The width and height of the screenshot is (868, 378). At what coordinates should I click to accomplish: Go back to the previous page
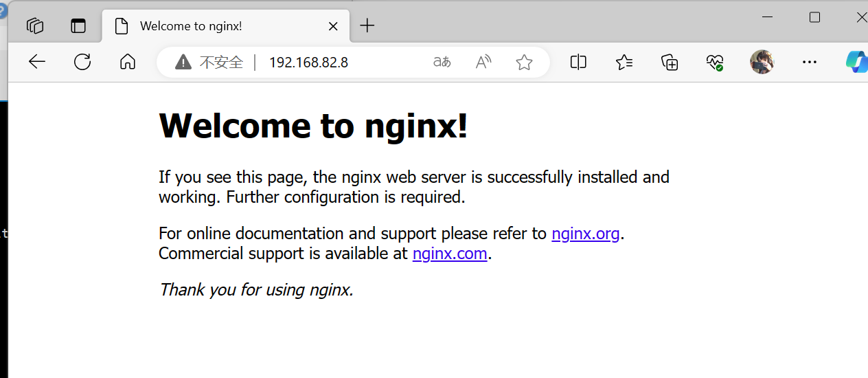[37, 63]
